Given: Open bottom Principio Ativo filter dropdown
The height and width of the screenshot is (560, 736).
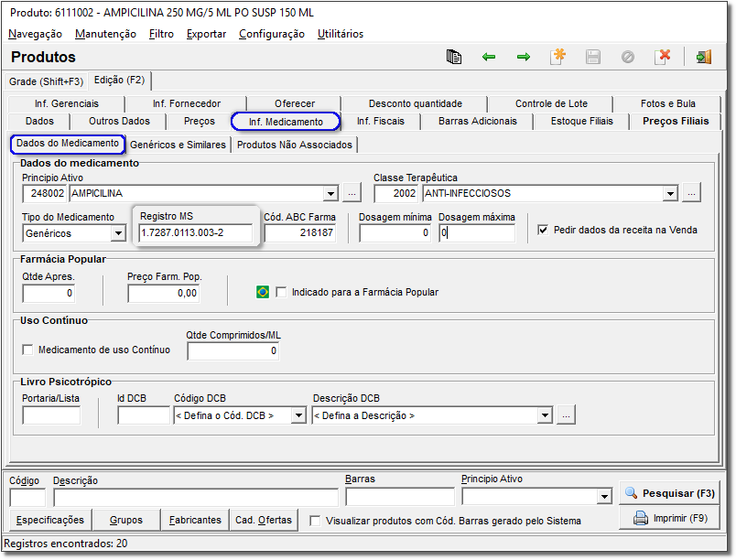Looking at the screenshot, I should [x=604, y=496].
